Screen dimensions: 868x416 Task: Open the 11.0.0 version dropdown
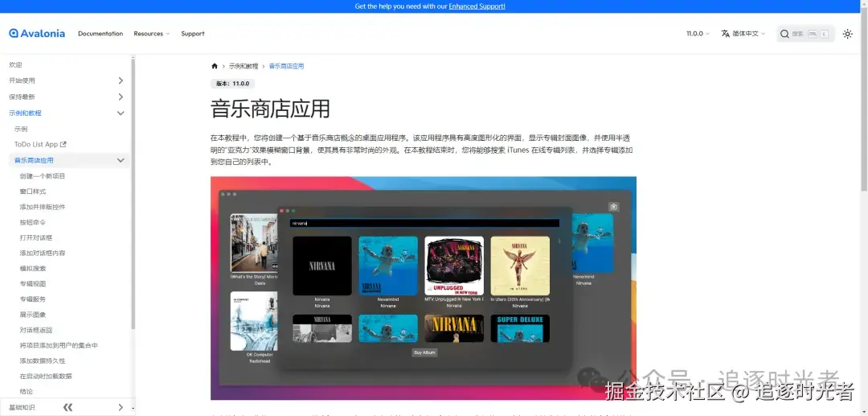(698, 34)
